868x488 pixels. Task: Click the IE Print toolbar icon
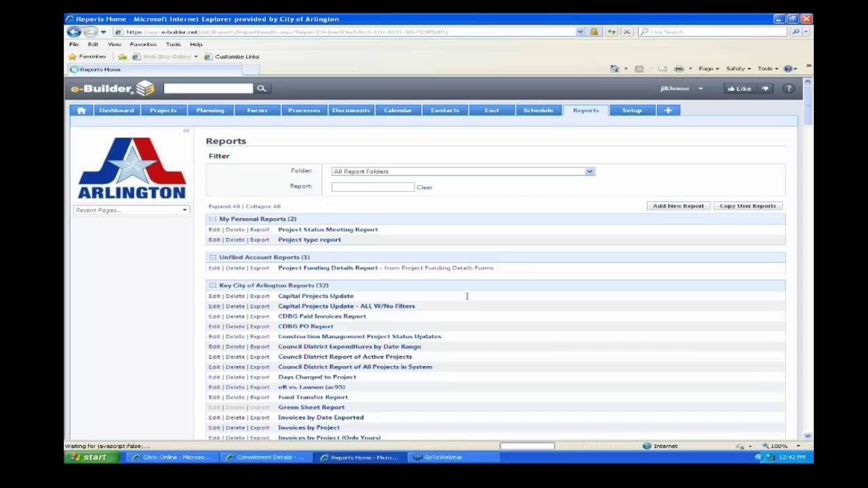[x=679, y=68]
